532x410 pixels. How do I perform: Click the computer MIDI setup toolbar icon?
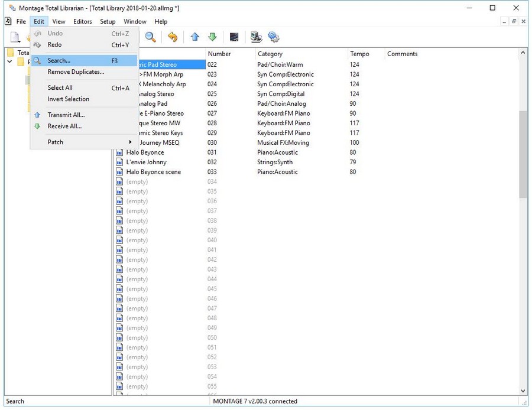pos(256,37)
